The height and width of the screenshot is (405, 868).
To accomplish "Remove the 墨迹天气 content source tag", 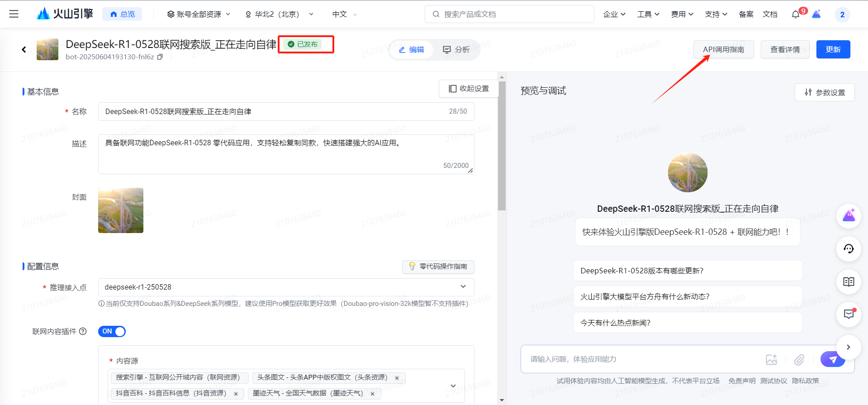I will [372, 394].
